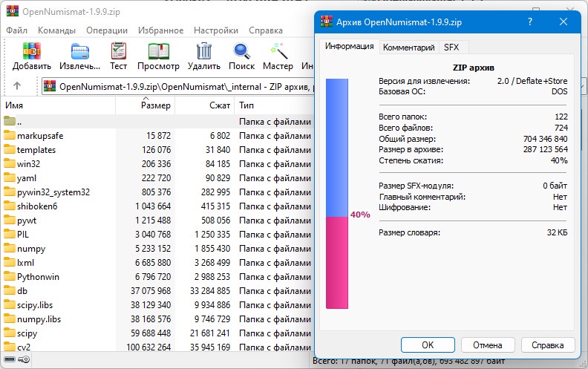Viewport: 588px width, 369px height.
Task: Click the help question mark in dialog title
Action: (530, 22)
